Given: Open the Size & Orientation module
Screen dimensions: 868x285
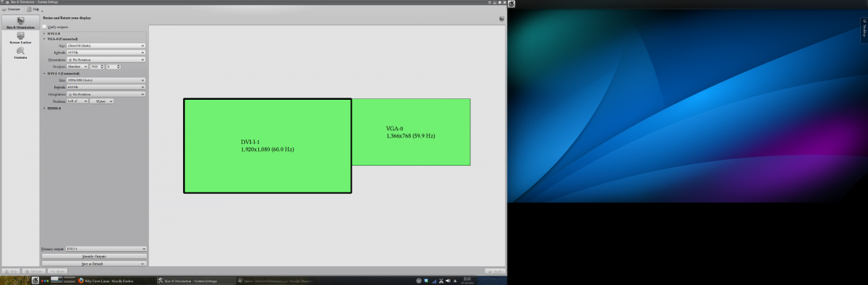Looking at the screenshot, I should (x=20, y=22).
